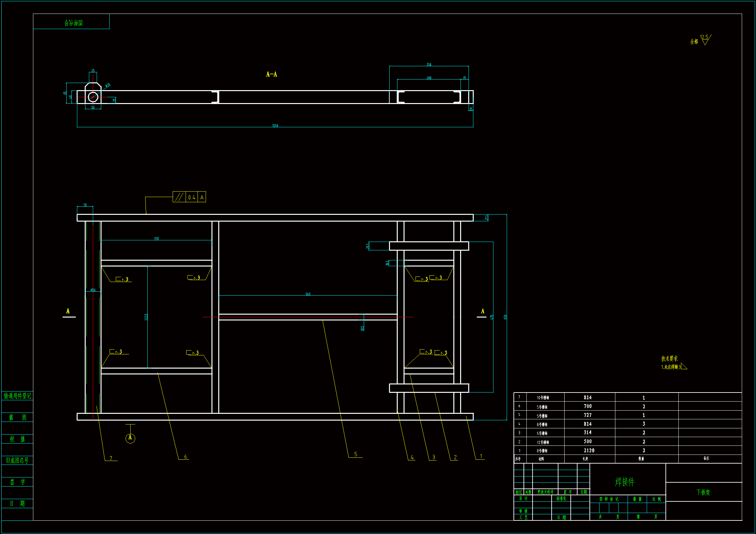Select the 1250 overall length dimension
The image size is (756, 534).
pyautogui.click(x=275, y=126)
